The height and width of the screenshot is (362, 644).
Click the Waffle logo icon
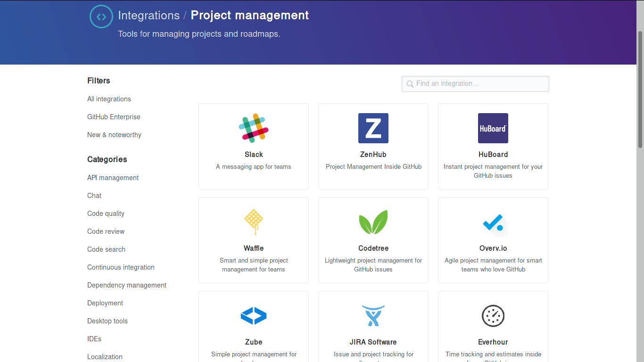point(254,222)
